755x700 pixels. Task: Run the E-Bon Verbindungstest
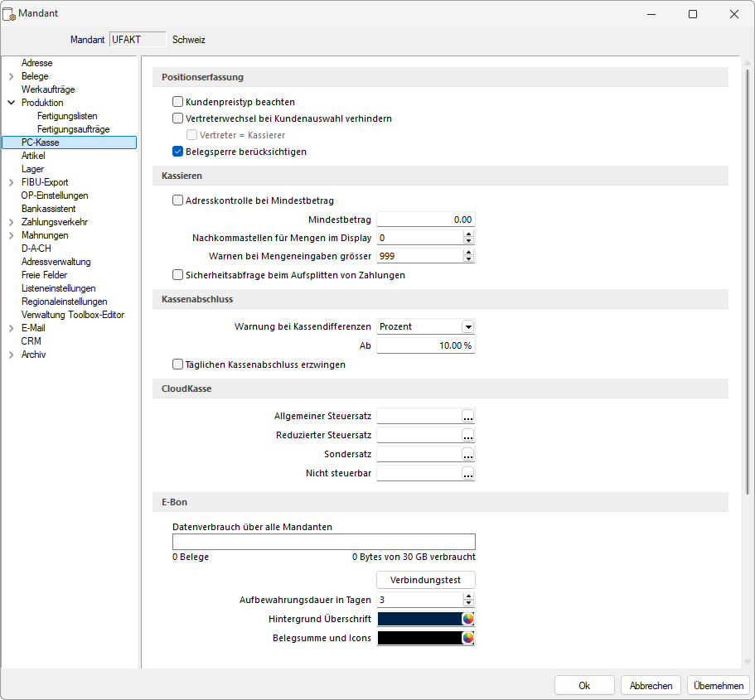pos(426,580)
